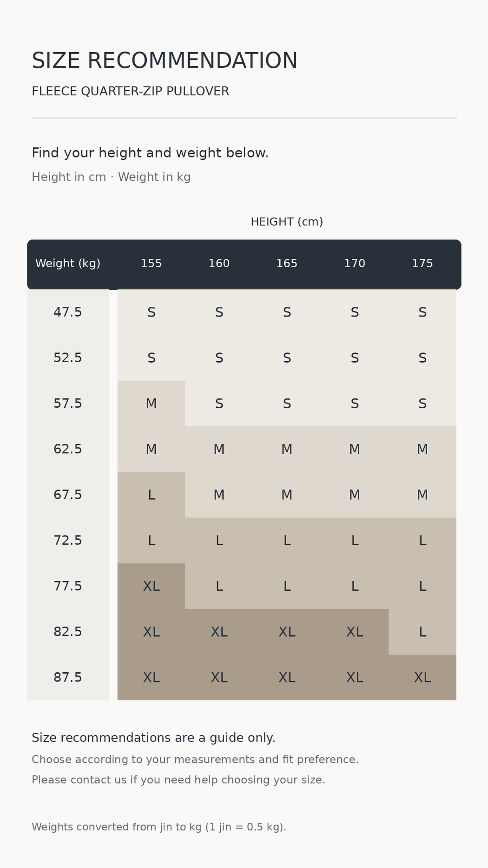Viewport: 488px width, 868px height.
Task: Select the 47.5 weight row label
Action: pos(68,312)
